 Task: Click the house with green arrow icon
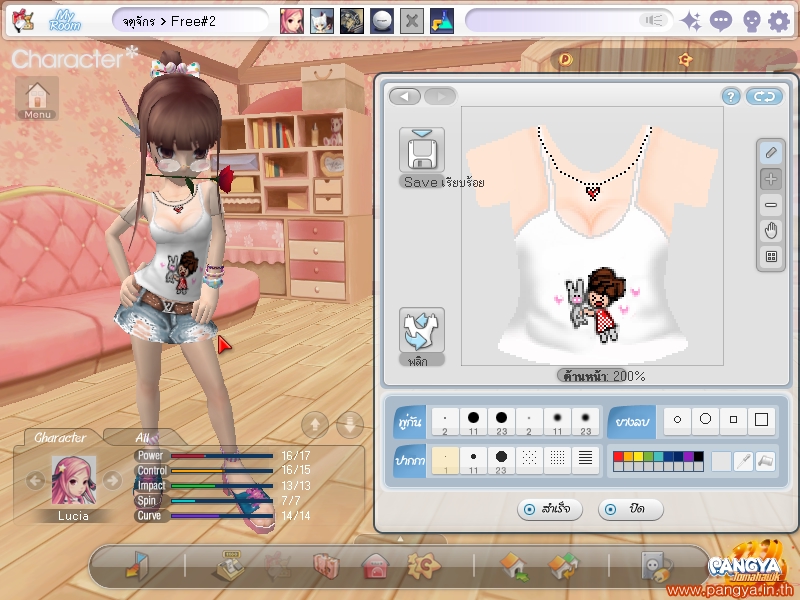point(514,566)
